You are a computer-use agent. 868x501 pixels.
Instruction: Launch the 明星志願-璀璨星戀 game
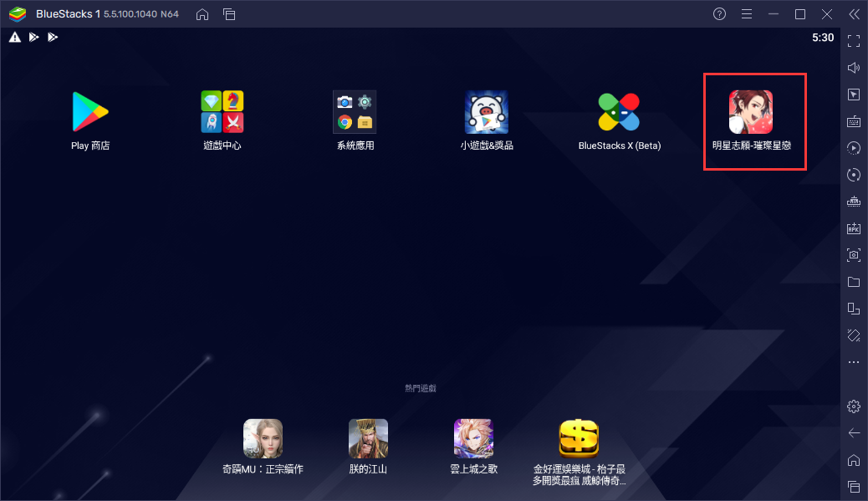point(751,112)
